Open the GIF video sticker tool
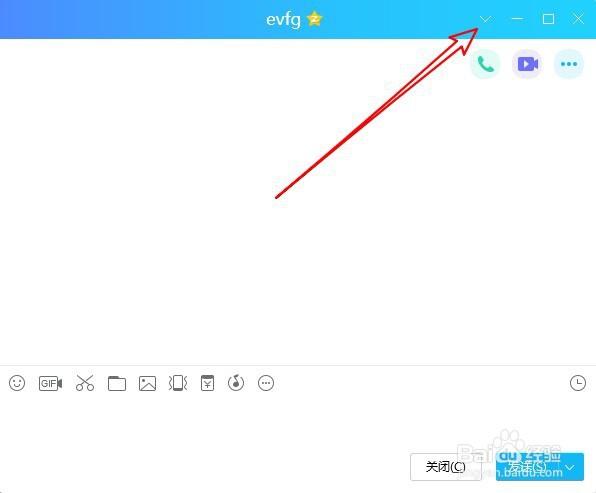 pyautogui.click(x=51, y=383)
